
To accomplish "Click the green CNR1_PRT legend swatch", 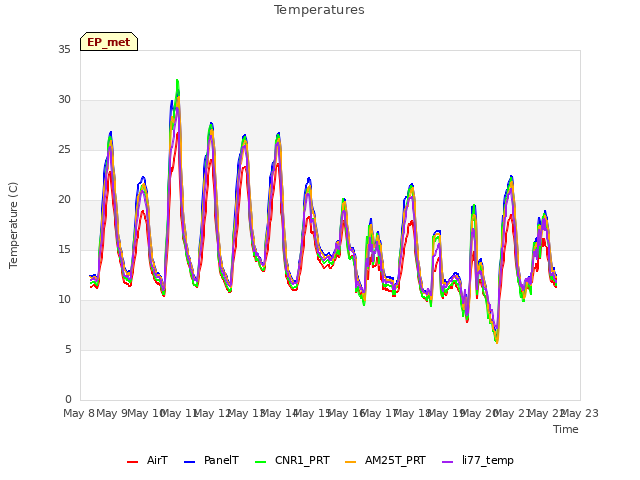I will coord(260,462).
